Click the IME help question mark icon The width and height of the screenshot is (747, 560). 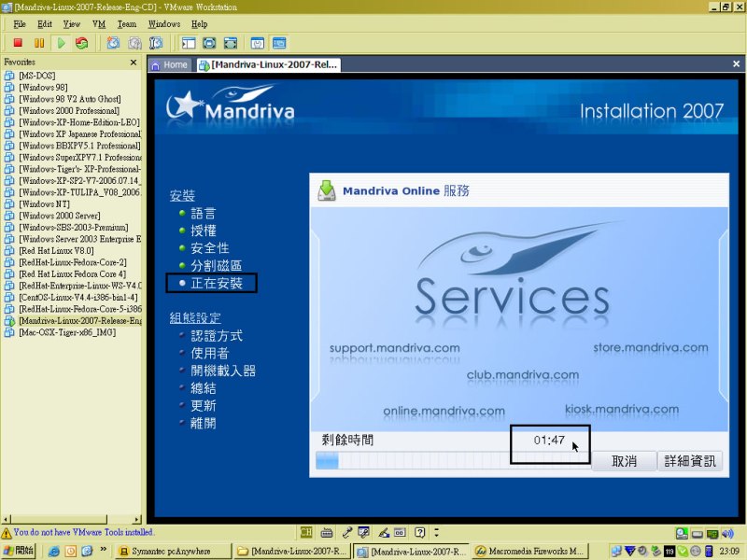coord(419,532)
